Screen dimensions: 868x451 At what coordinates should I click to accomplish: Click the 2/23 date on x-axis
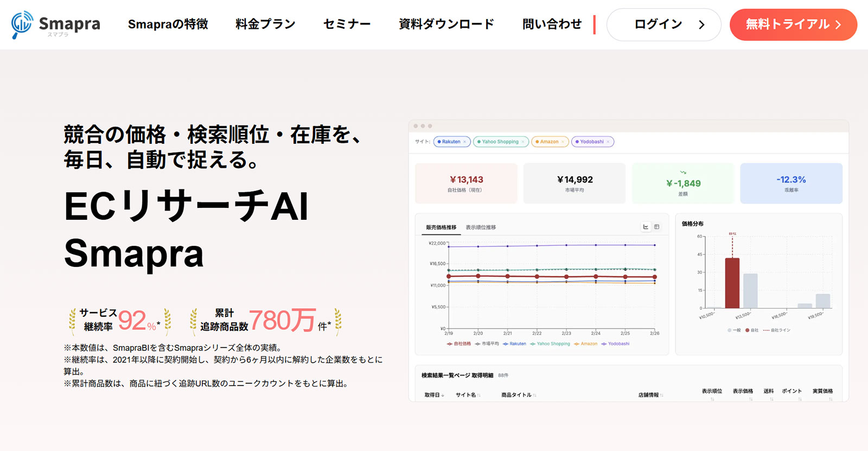pos(566,333)
